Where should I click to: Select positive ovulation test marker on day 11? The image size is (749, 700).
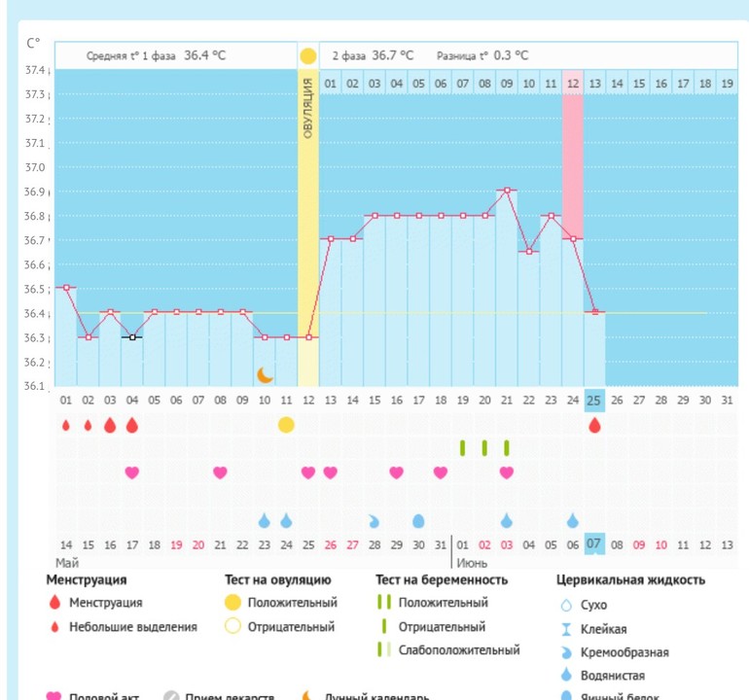(286, 425)
